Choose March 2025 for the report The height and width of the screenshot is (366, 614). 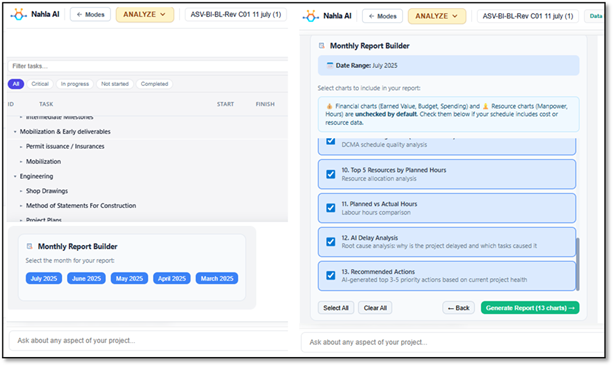click(217, 278)
